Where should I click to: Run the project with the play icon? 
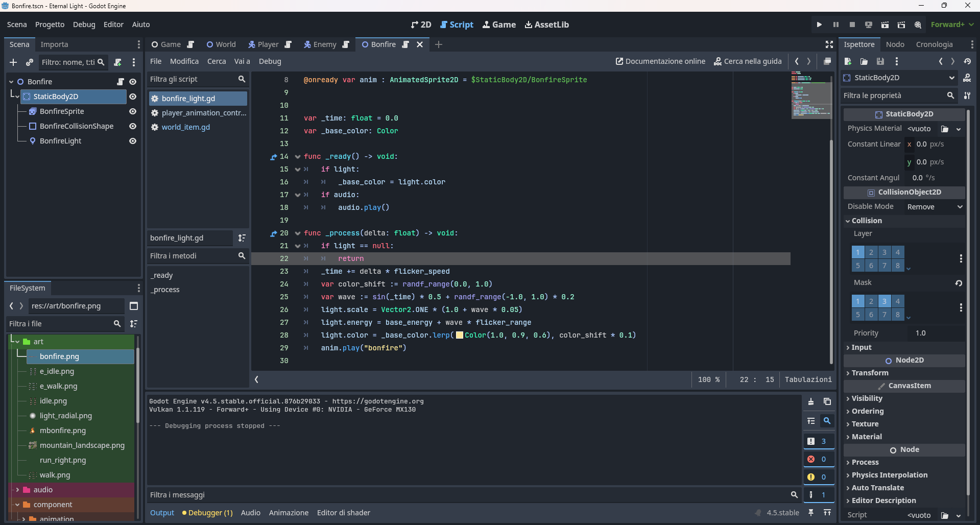click(x=819, y=25)
